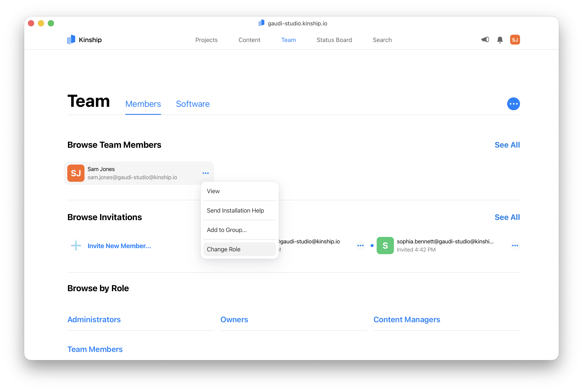This screenshot has height=392, width=583.
Task: Click See All for Browse Invitations
Action: click(x=507, y=217)
